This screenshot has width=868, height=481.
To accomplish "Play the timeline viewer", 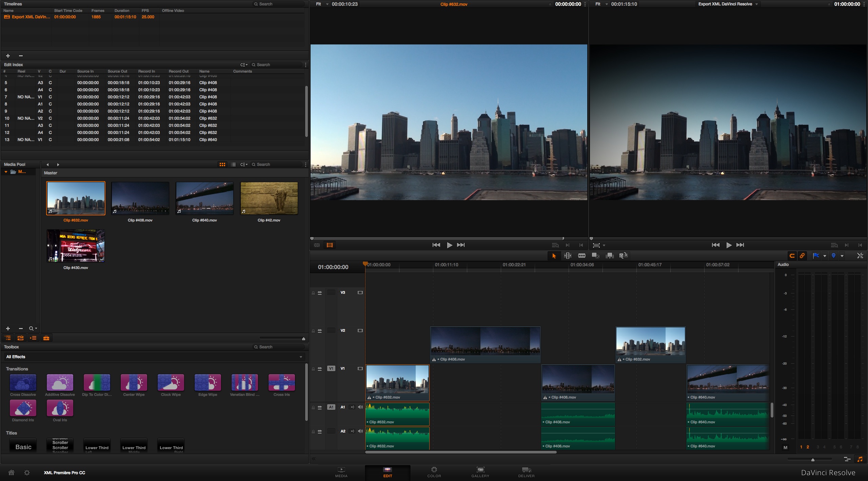I will (729, 245).
